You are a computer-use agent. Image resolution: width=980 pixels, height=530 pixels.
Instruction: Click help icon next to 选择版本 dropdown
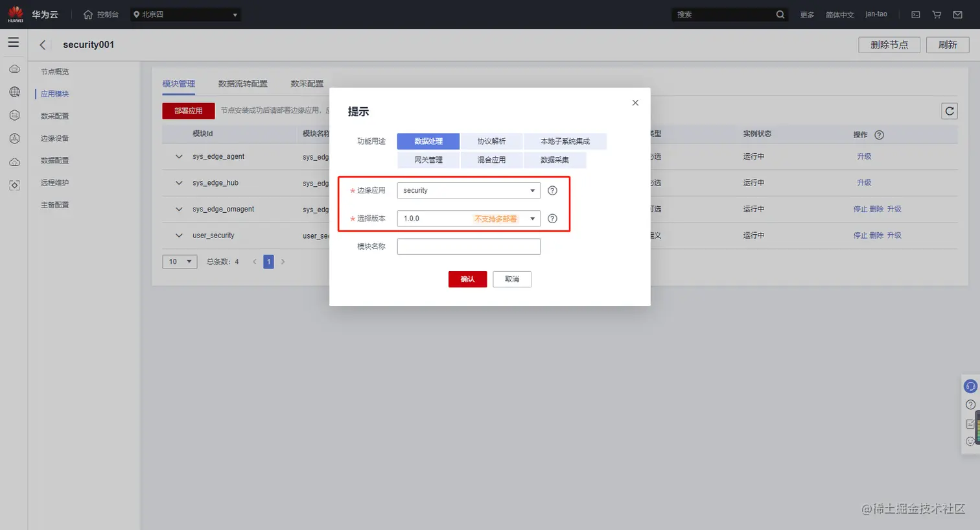(x=552, y=219)
